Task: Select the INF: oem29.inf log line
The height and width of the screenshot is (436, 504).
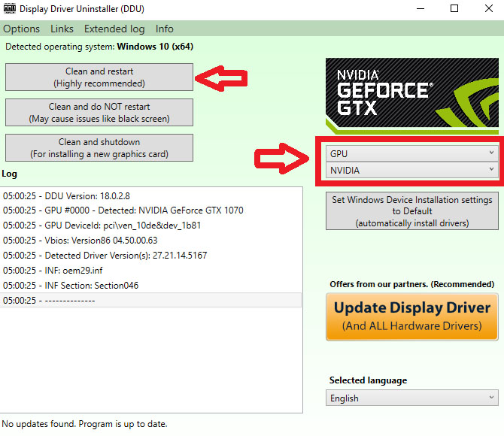Action: point(150,271)
